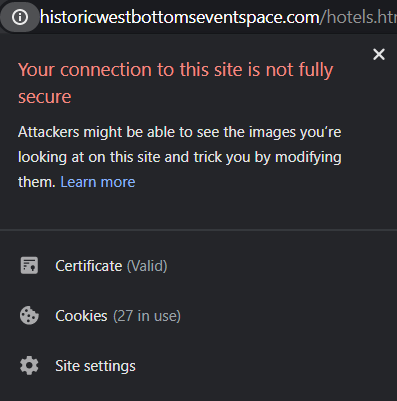The width and height of the screenshot is (397, 401).
Task: Click the Site settings gear icon
Action: pyautogui.click(x=29, y=366)
